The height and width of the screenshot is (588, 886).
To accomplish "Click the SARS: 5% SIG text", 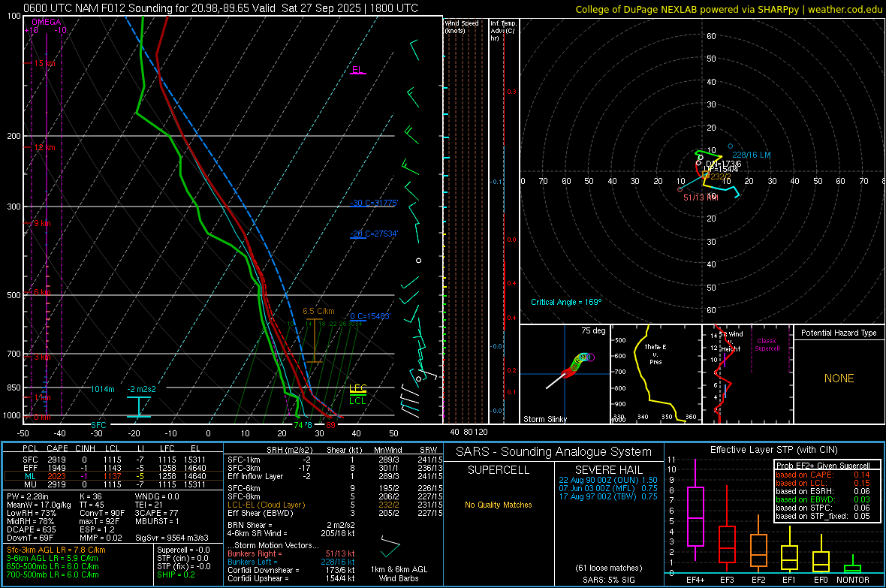I will pyautogui.click(x=608, y=580).
